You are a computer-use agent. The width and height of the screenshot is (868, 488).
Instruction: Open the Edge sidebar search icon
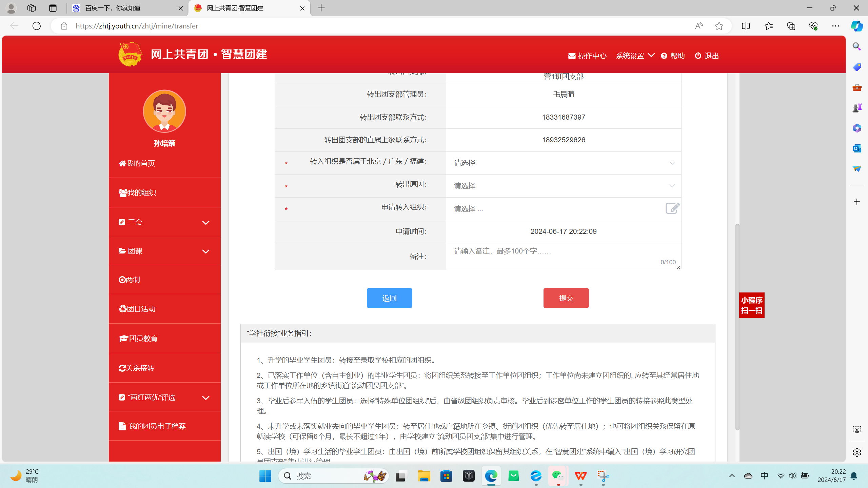(x=857, y=46)
